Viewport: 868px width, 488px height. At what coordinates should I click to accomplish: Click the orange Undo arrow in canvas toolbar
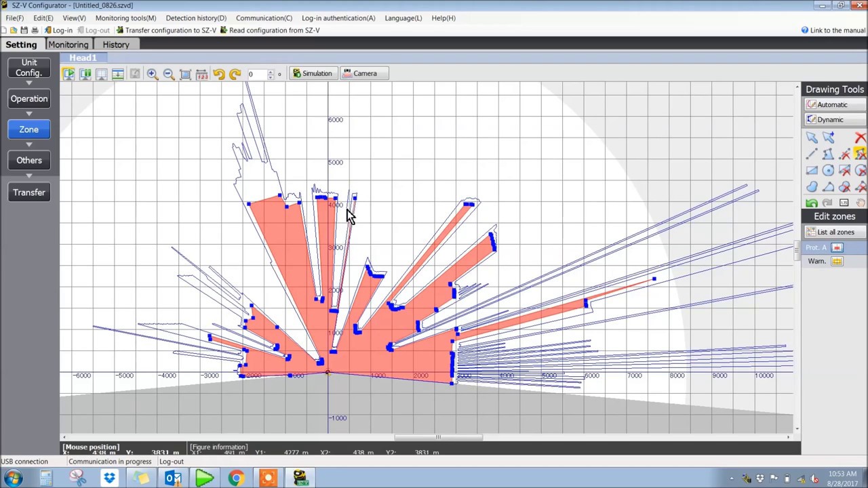point(218,74)
